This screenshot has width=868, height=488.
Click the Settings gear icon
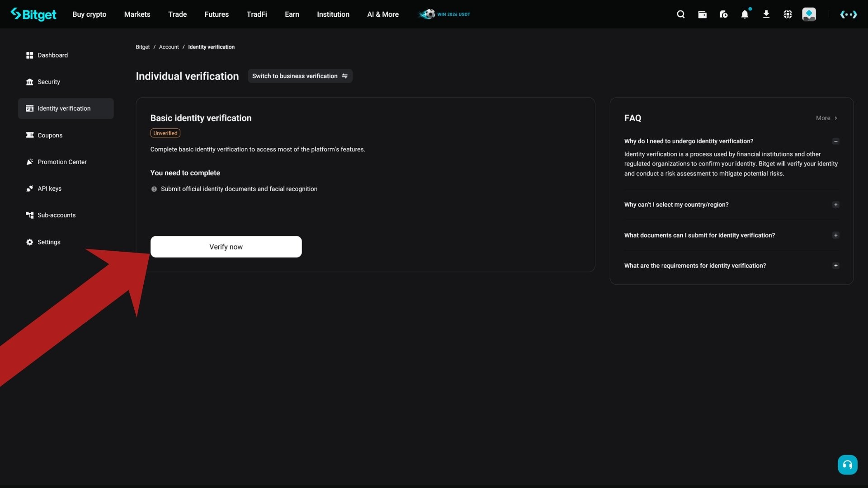click(x=30, y=242)
